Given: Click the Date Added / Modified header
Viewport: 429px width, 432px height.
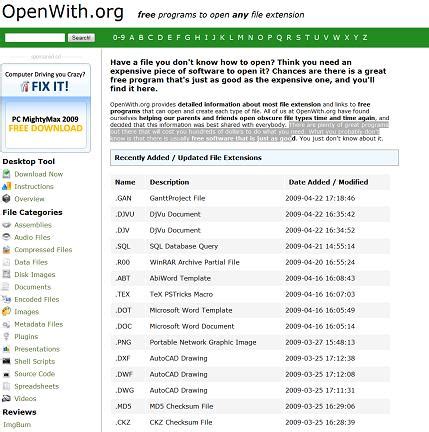Looking at the screenshot, I should click(328, 182).
